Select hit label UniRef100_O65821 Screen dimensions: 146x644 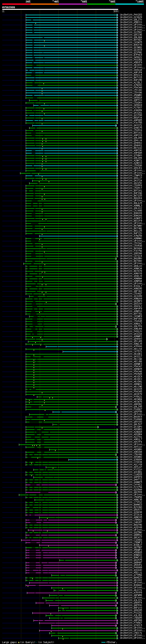coord(131,58)
